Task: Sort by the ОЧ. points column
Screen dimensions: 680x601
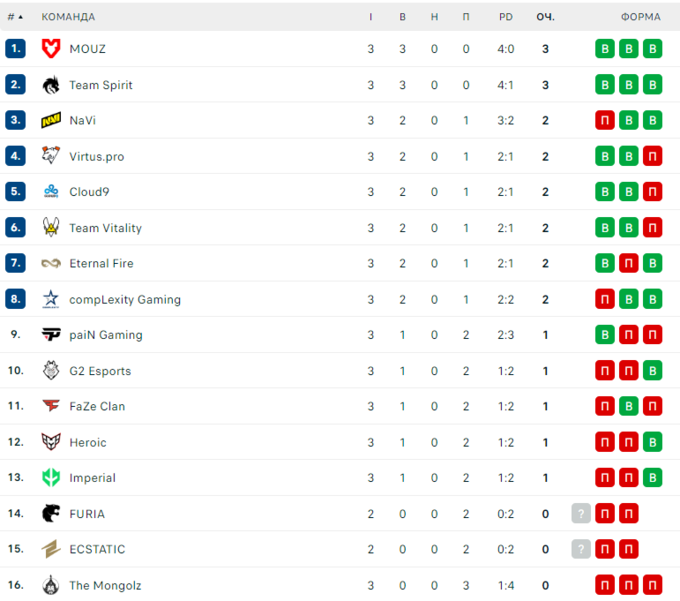Action: click(545, 17)
